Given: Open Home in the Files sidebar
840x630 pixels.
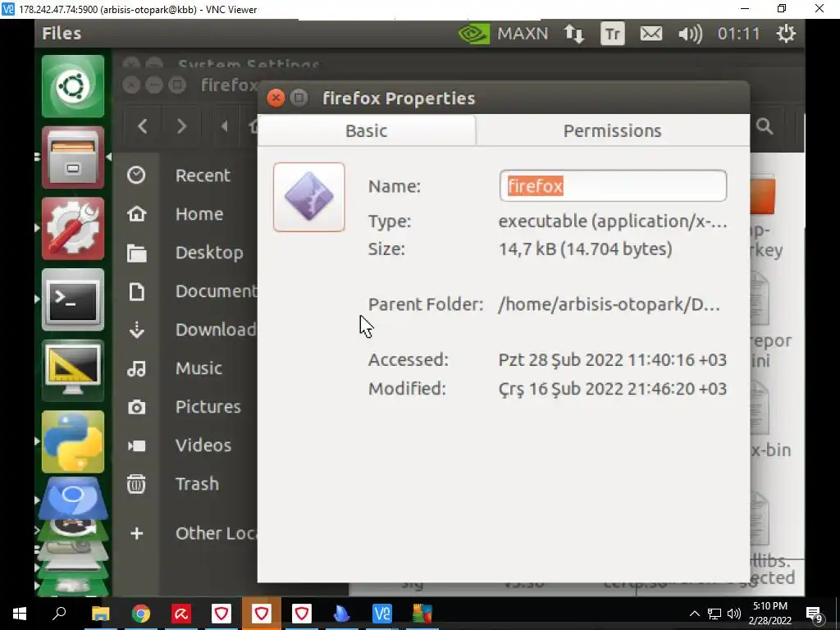Looking at the screenshot, I should 199,214.
